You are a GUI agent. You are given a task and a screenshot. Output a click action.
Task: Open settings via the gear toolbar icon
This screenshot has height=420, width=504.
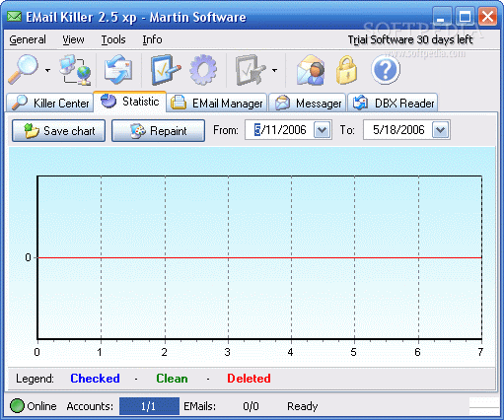(203, 70)
